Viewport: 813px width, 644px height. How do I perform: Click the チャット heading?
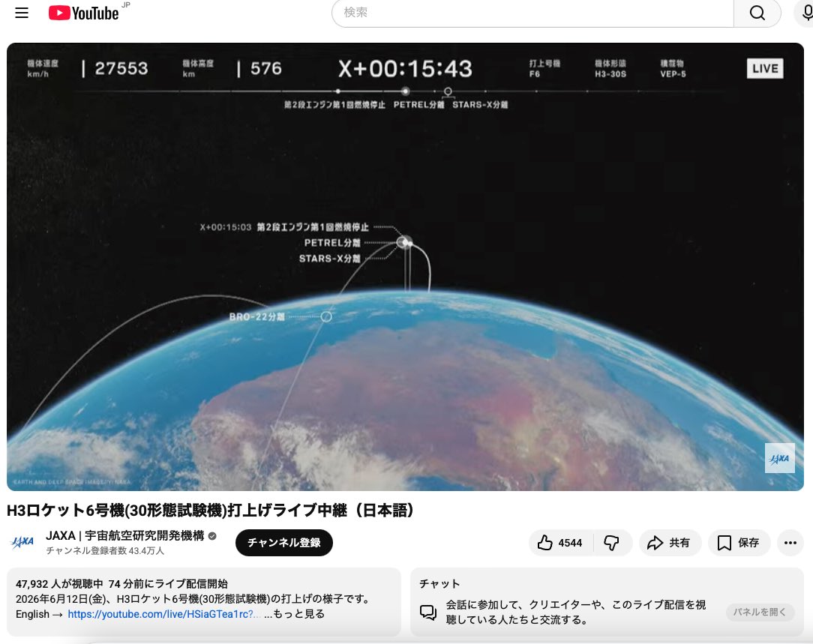coord(439,584)
